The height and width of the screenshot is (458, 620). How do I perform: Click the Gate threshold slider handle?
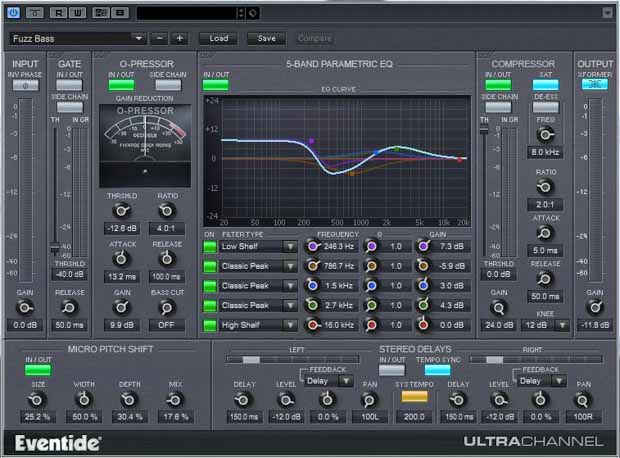pos(55,249)
